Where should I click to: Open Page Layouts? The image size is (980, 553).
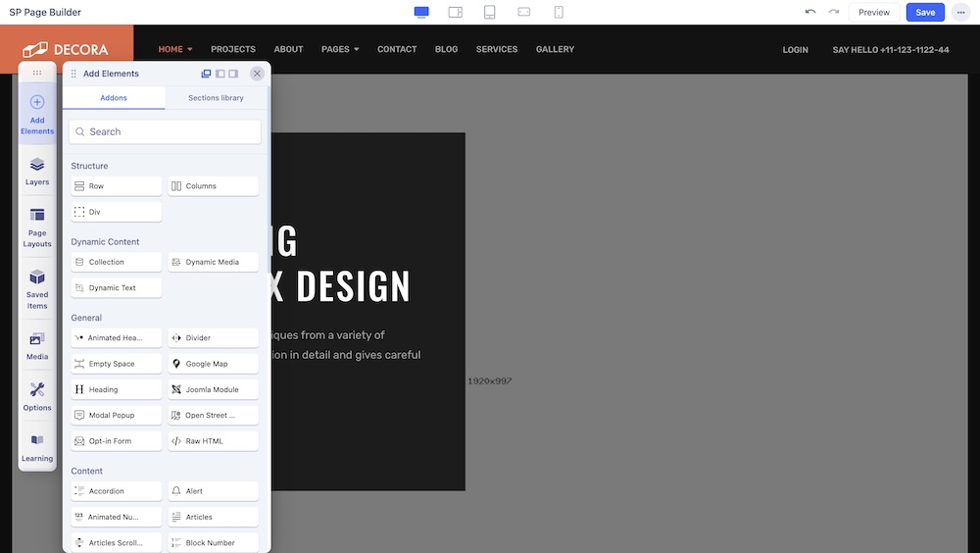click(37, 227)
